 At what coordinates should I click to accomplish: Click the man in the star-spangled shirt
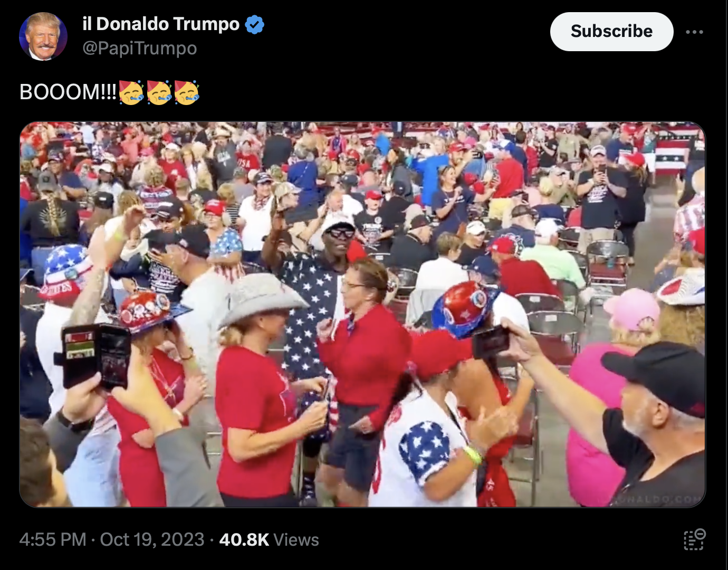(x=311, y=296)
